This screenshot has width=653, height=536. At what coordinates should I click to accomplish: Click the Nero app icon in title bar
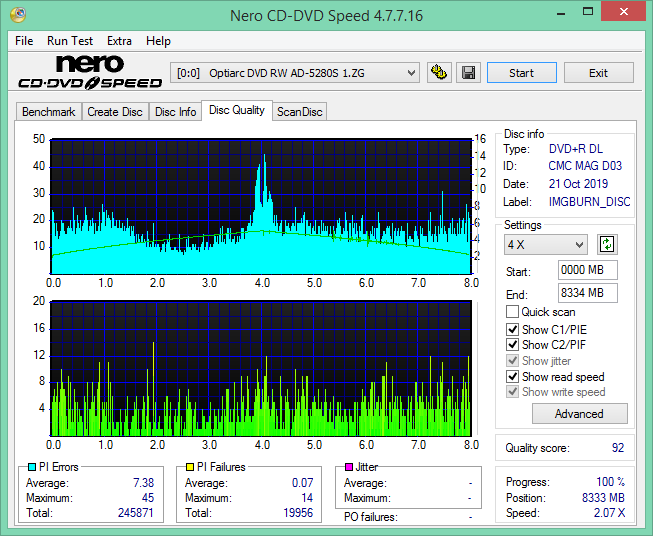18,15
